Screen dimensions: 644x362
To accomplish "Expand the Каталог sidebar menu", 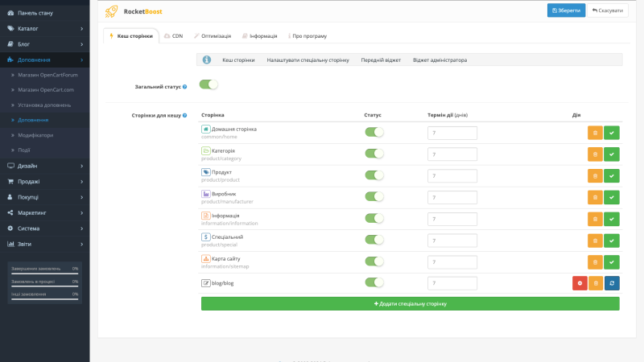I will pos(45,29).
